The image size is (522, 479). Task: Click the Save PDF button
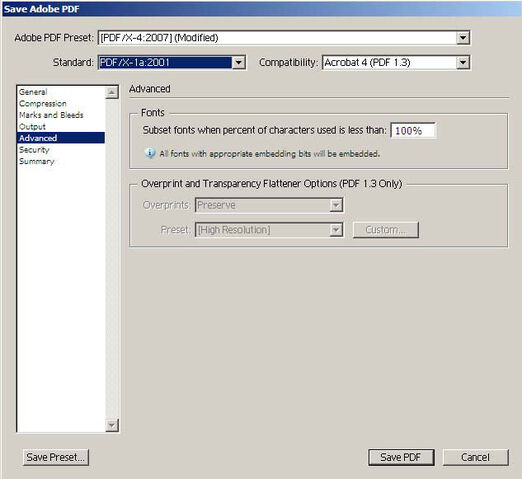coord(401,457)
